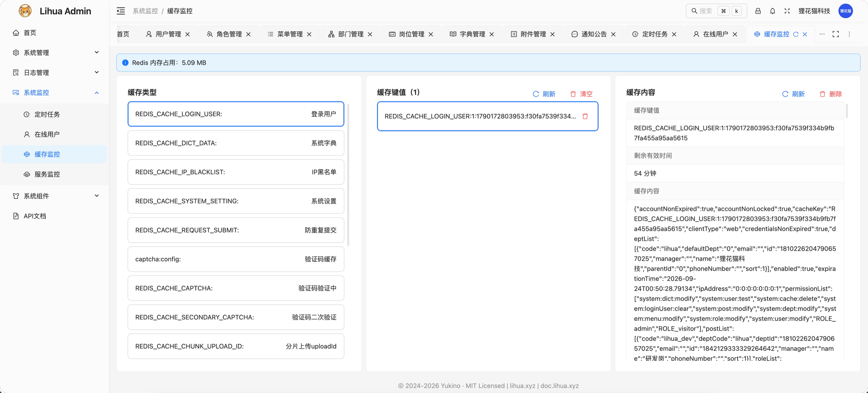Screen dimensions: 868x393
Task: Open notifications with the bell icon
Action: pyautogui.click(x=772, y=11)
